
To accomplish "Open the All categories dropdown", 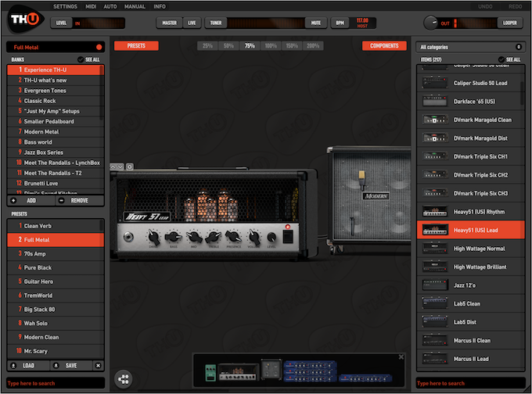I will coord(470,47).
